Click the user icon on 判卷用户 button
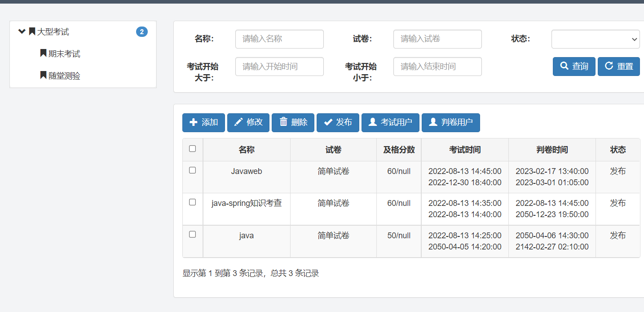The width and height of the screenshot is (644, 312). click(x=433, y=122)
